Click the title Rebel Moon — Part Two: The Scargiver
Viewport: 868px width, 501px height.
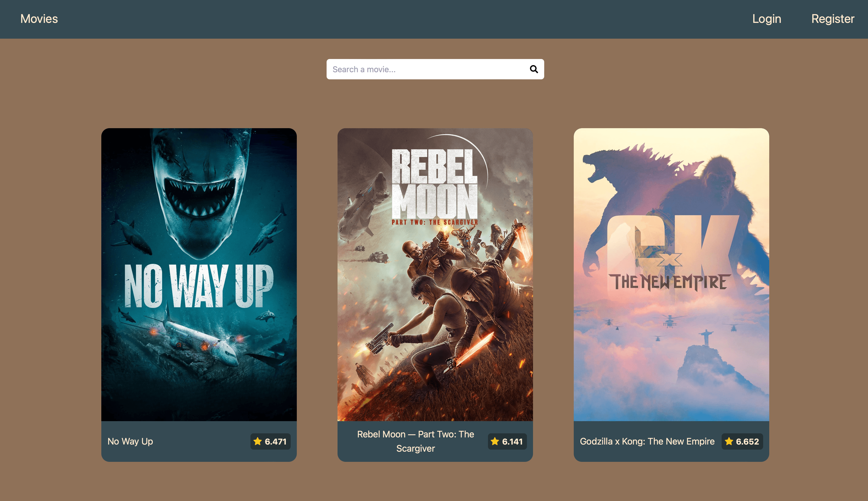pyautogui.click(x=415, y=441)
